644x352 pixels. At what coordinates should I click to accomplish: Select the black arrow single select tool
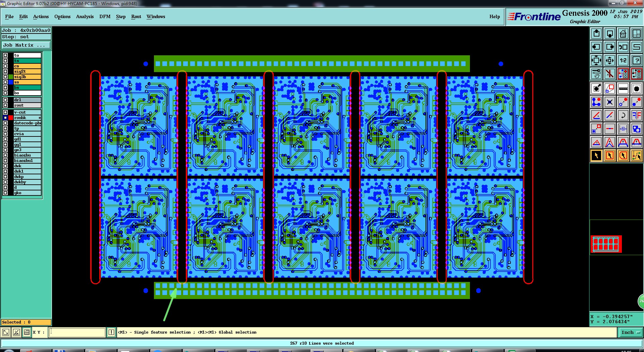pos(596,156)
